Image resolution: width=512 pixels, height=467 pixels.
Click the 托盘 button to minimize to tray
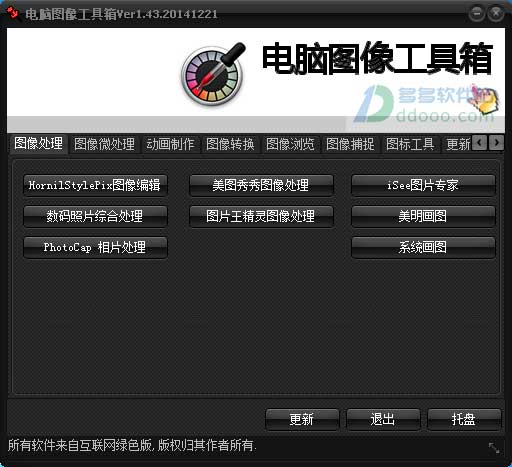click(464, 419)
